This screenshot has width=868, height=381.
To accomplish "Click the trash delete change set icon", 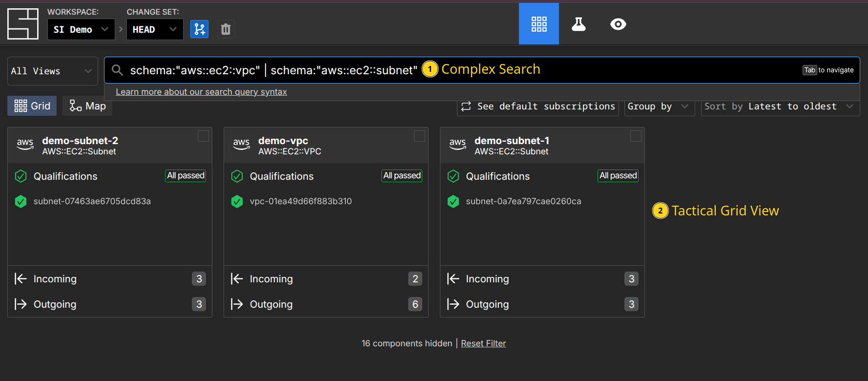I will tap(226, 29).
